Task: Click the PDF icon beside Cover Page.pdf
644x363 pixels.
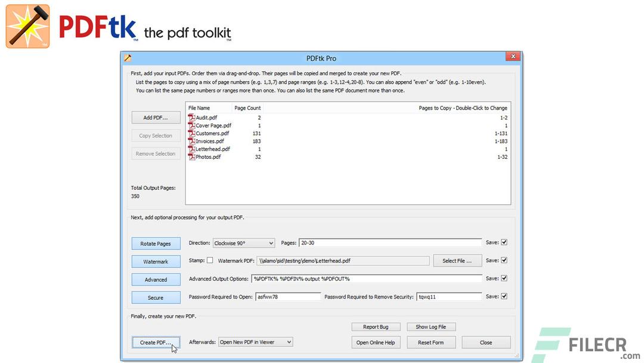Action: click(x=191, y=125)
